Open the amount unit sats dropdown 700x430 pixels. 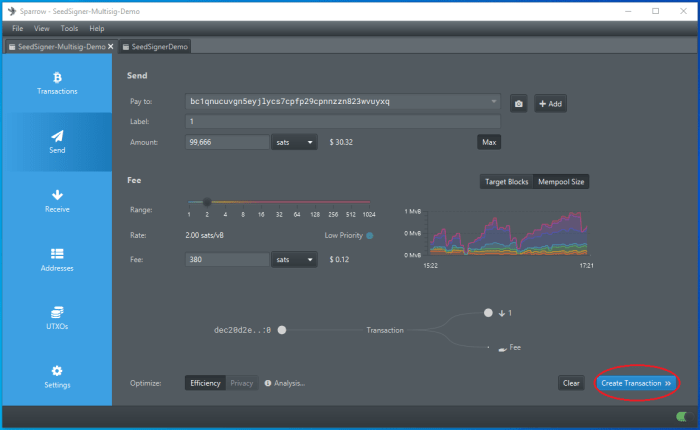[x=294, y=143]
